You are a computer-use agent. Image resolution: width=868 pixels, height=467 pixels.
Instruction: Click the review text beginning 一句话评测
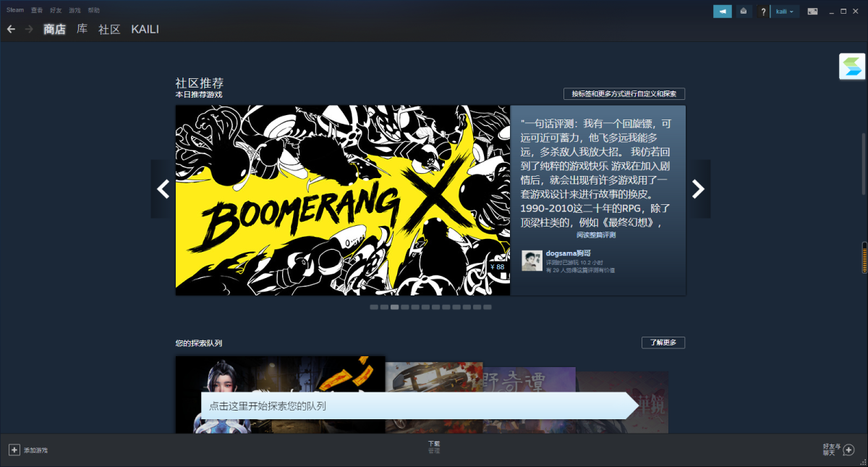pyautogui.click(x=597, y=174)
